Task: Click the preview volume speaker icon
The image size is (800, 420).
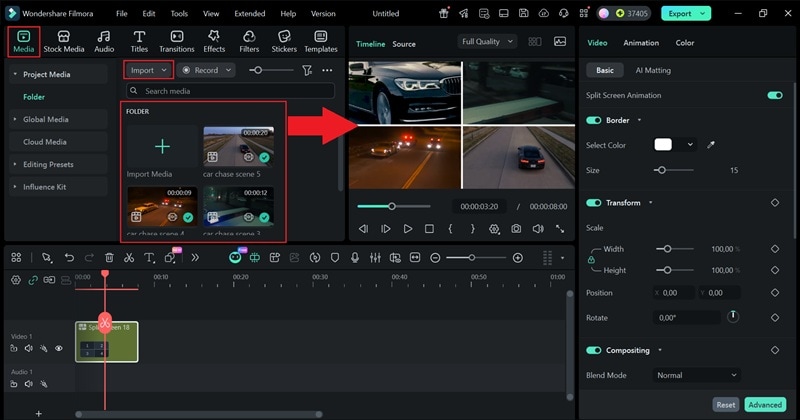Action: tap(538, 229)
